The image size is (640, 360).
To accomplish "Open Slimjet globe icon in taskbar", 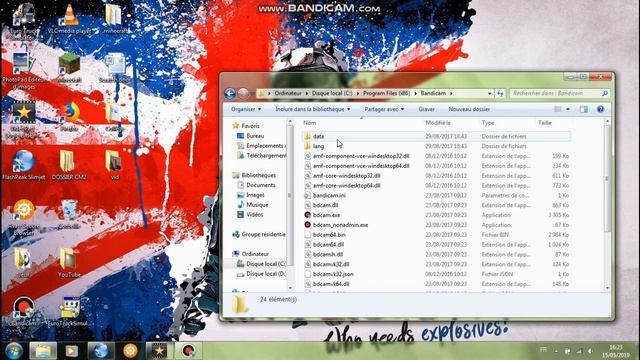I will coord(101,351).
